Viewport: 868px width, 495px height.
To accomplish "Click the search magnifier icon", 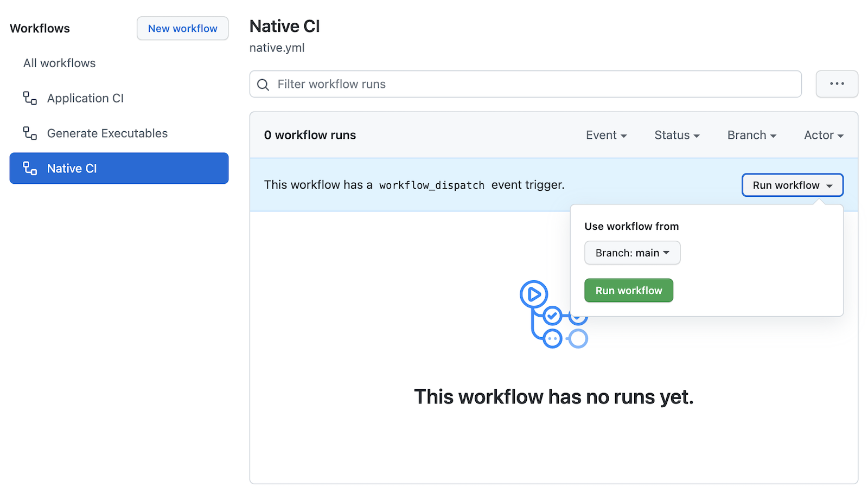I will tap(263, 85).
